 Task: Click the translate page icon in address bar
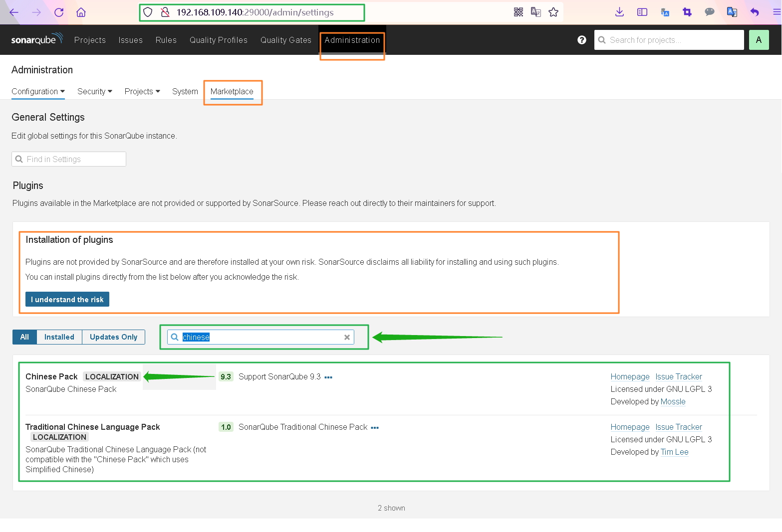(x=536, y=12)
